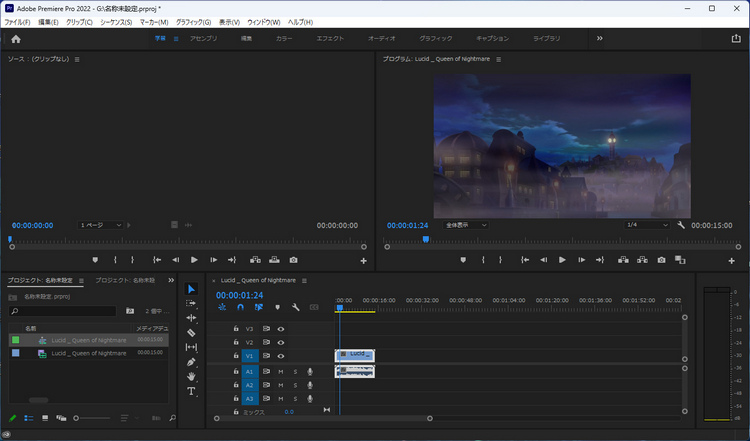750x441 pixels.
Task: Open Program monitor button editor plus
Action: point(731,261)
